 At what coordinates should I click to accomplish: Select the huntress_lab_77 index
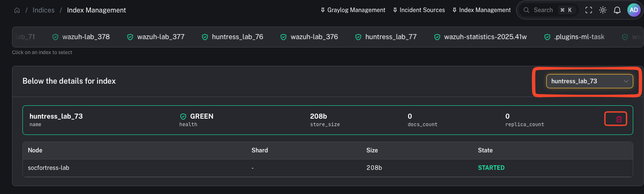(x=386, y=37)
